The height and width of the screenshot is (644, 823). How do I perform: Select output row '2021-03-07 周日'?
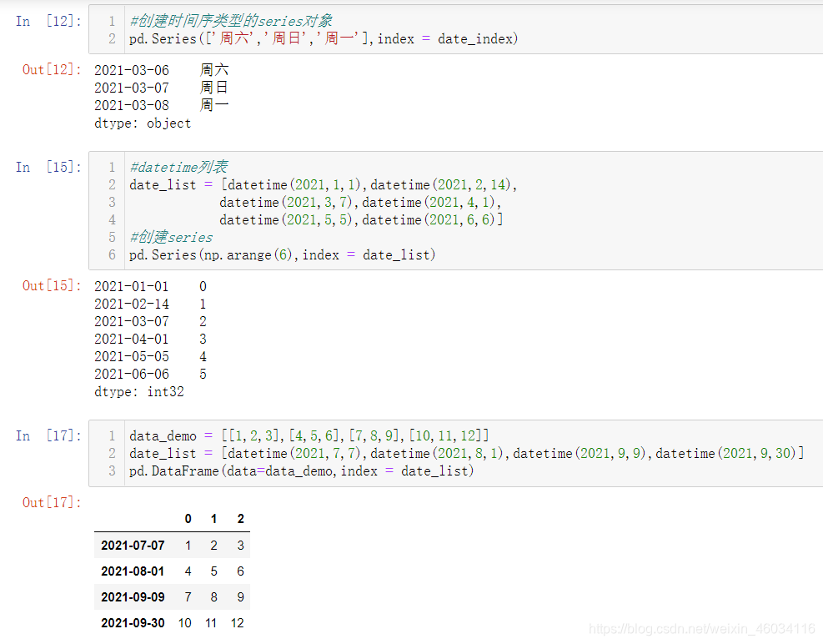tap(162, 88)
